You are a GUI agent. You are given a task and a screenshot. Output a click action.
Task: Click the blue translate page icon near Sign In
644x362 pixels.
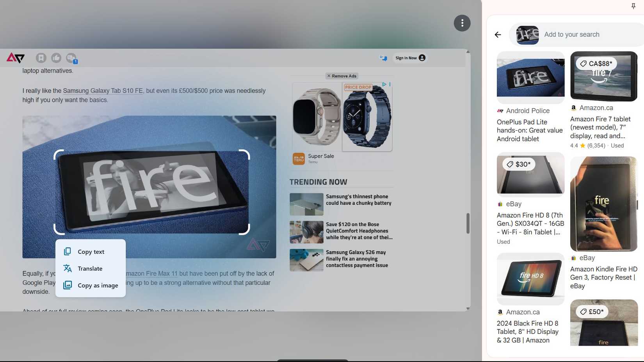point(383,58)
